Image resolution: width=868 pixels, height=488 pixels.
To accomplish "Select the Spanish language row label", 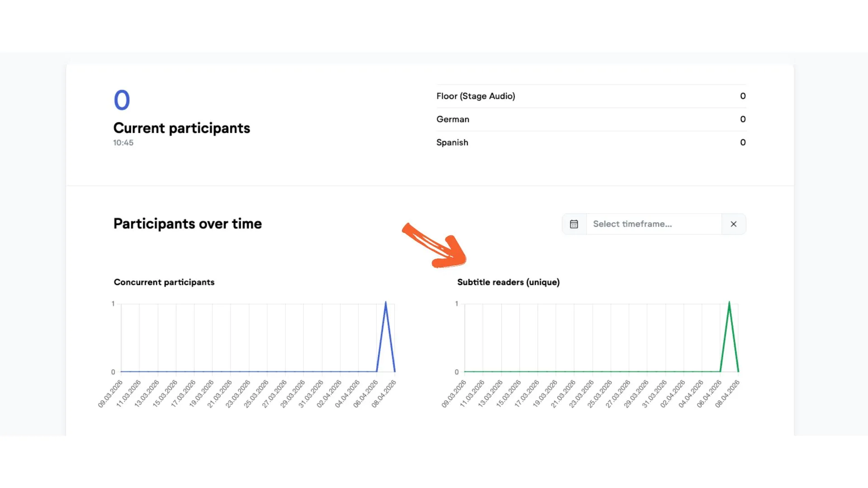I will tap(452, 142).
